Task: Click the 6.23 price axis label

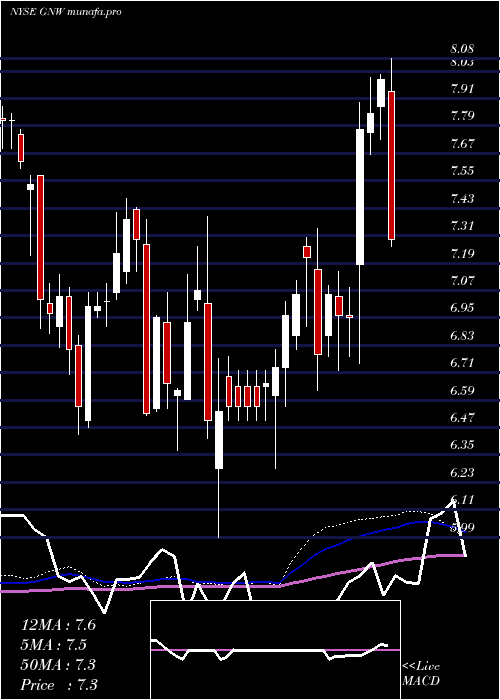Action: (462, 473)
